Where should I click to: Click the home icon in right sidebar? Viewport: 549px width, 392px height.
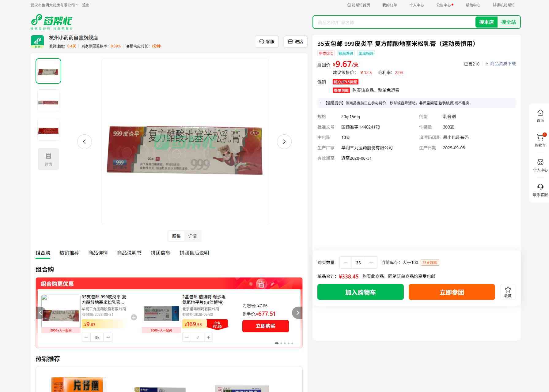click(x=540, y=116)
